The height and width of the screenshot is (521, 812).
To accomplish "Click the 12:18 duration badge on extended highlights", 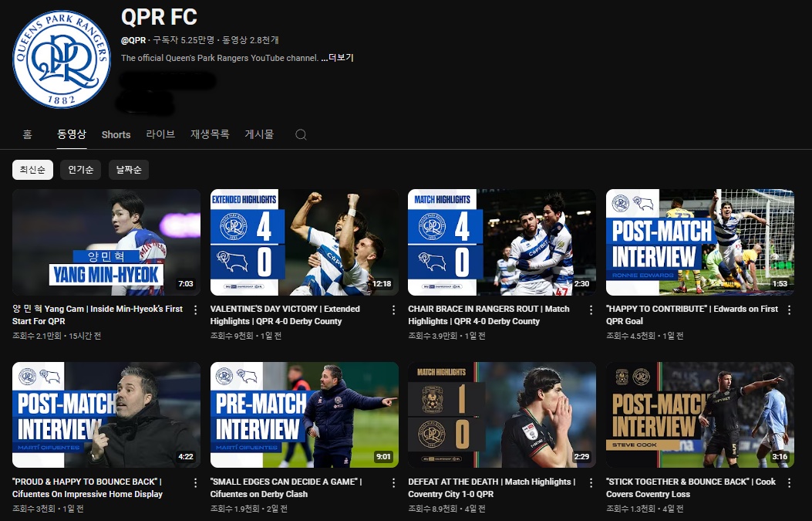I will pos(381,283).
